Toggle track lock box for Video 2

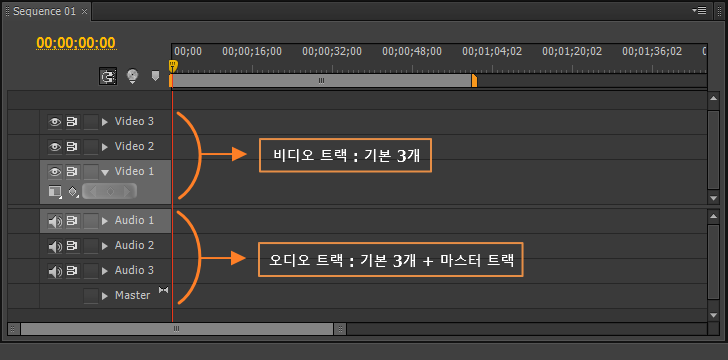tap(91, 147)
